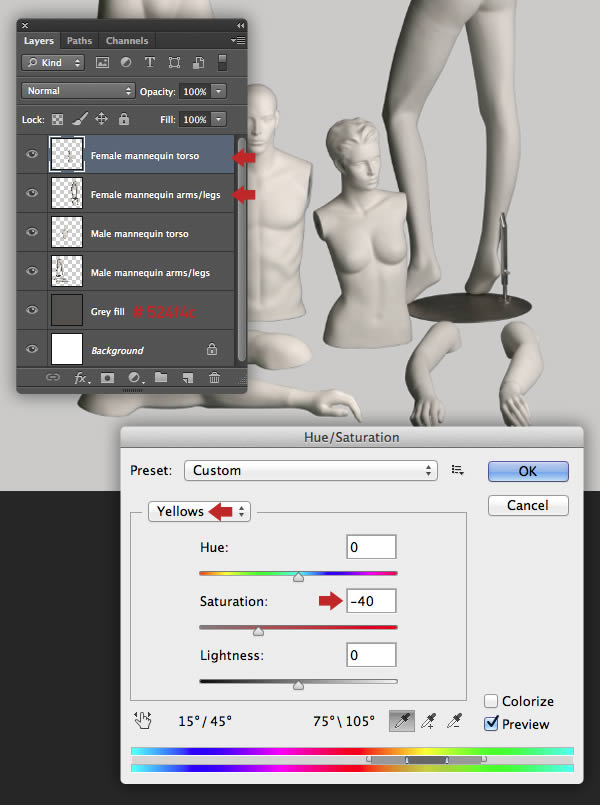Open the Normal blend mode dropdown

point(78,91)
